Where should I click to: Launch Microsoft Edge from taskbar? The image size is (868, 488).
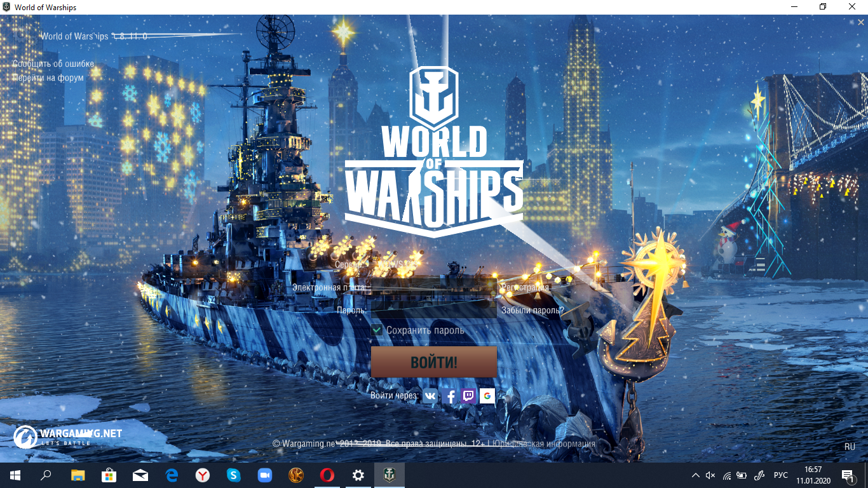pyautogui.click(x=171, y=475)
